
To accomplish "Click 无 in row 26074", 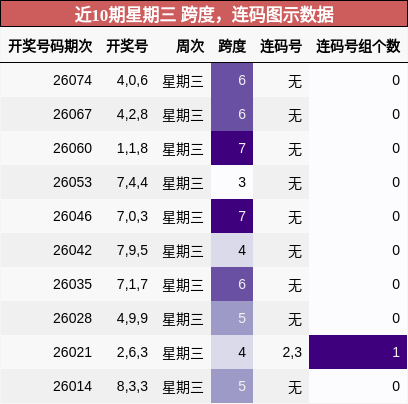I will click(295, 81).
